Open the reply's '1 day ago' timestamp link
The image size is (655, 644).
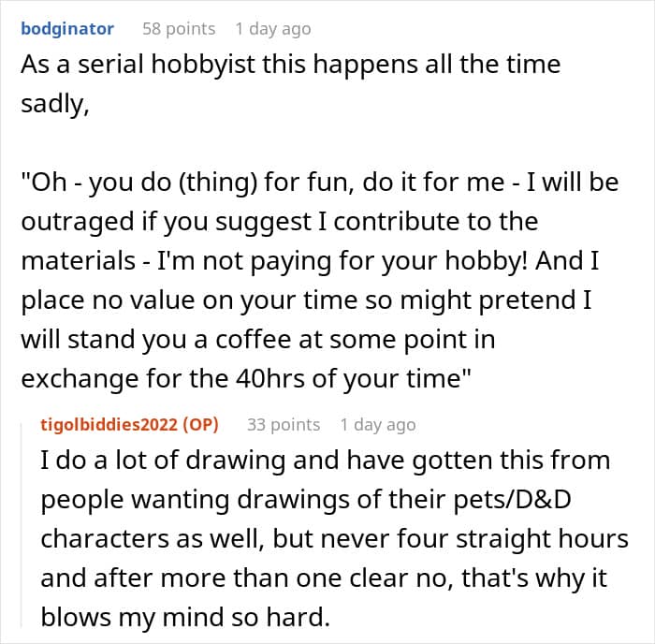(x=378, y=425)
